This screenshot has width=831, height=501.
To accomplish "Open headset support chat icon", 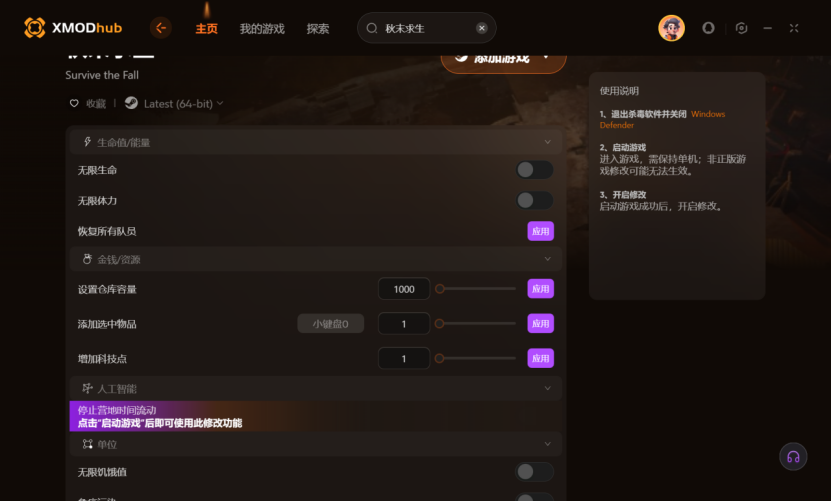I will (x=793, y=456).
